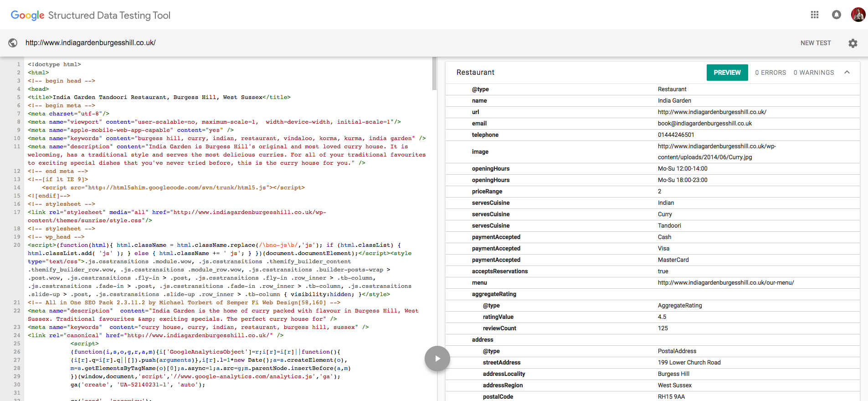This screenshot has width=868, height=401.
Task: Click the address property row label
Action: (483, 340)
